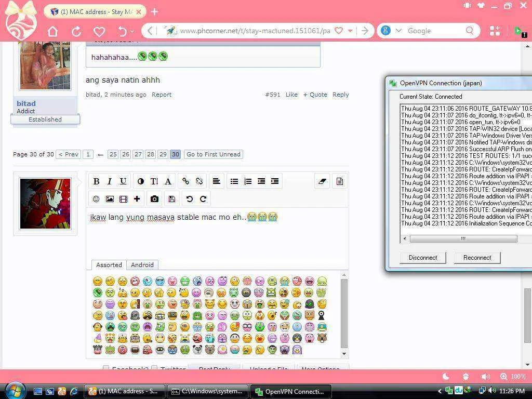Switch to OpenVPN Connection in taskbar
This screenshot has height=399, width=532.
coord(291,391)
